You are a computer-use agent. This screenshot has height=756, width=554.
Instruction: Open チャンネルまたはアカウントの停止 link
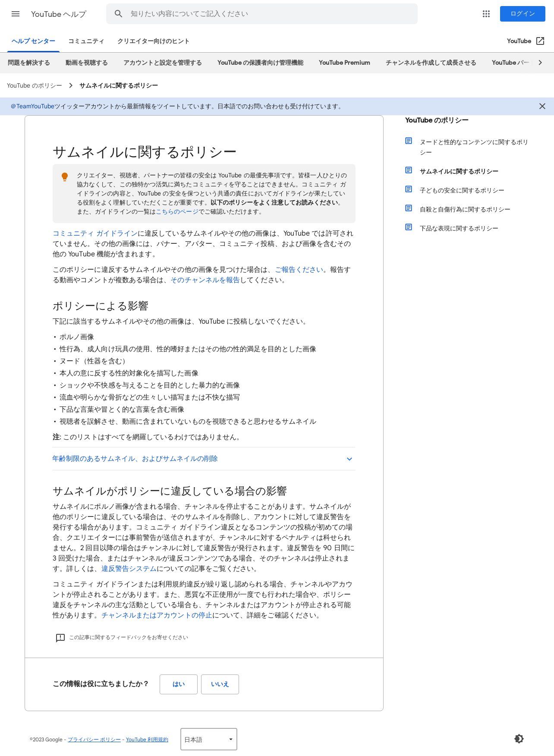coord(157,615)
